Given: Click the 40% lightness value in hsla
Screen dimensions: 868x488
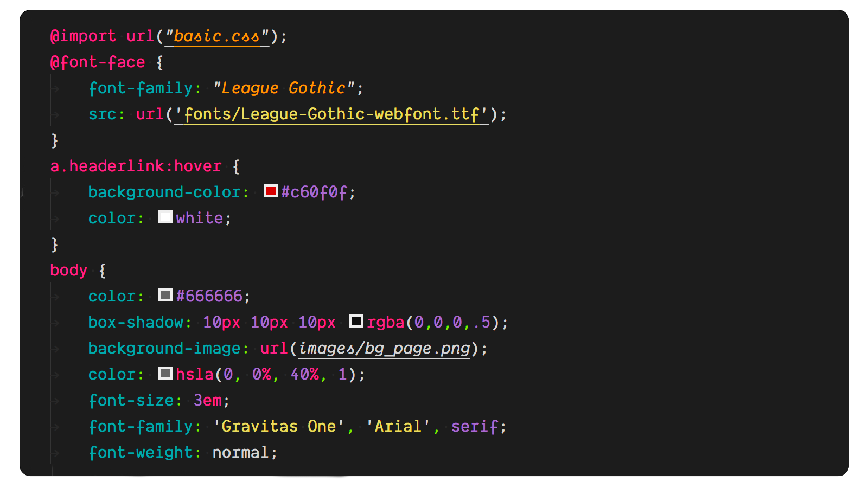Looking at the screenshot, I should [305, 374].
